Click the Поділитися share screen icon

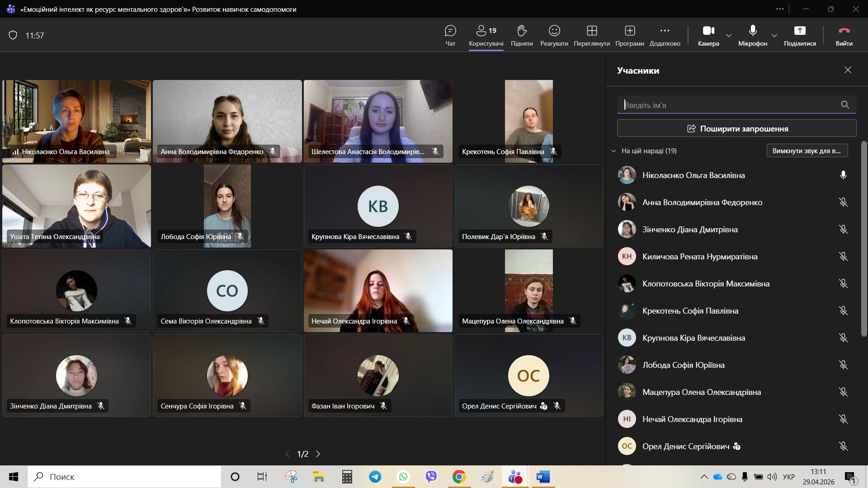coord(800,31)
